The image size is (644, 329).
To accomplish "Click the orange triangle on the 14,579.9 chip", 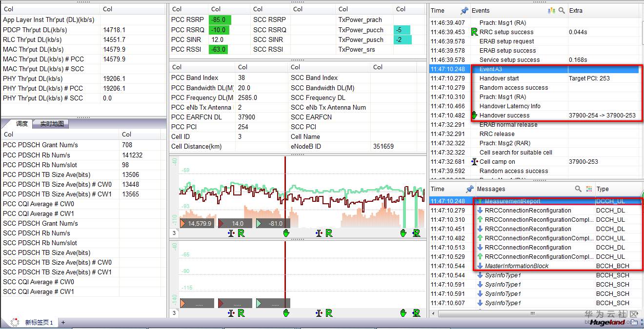I will tap(183, 223).
